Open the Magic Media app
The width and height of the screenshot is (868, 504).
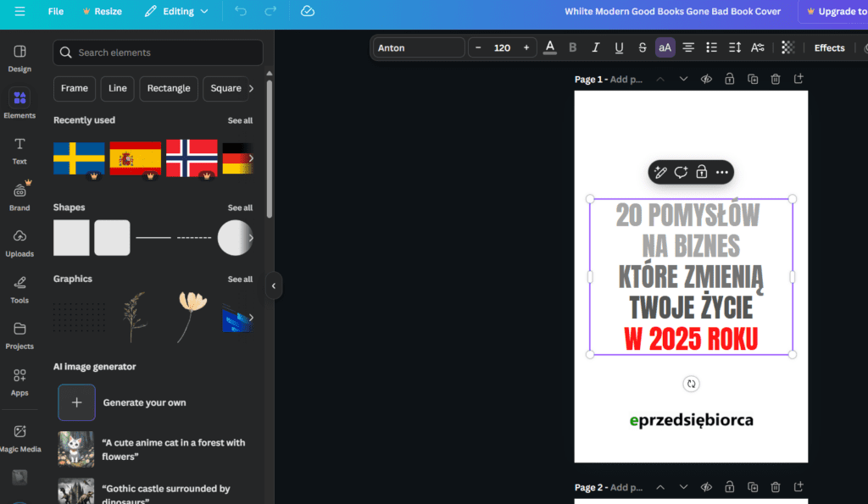click(x=19, y=437)
